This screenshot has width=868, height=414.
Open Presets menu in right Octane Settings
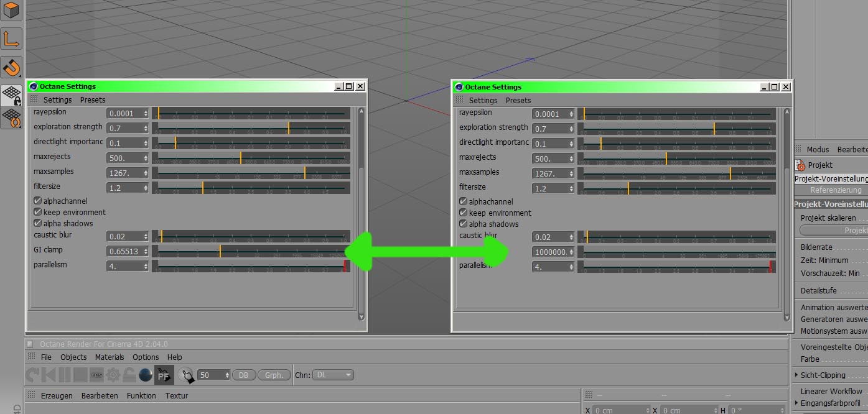(x=518, y=100)
